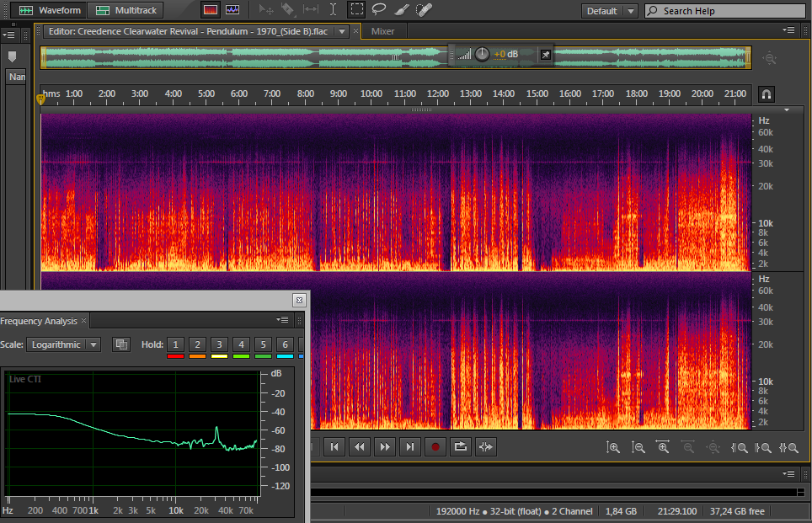
Task: Click Zoom In (Time) icon
Action: click(x=663, y=447)
